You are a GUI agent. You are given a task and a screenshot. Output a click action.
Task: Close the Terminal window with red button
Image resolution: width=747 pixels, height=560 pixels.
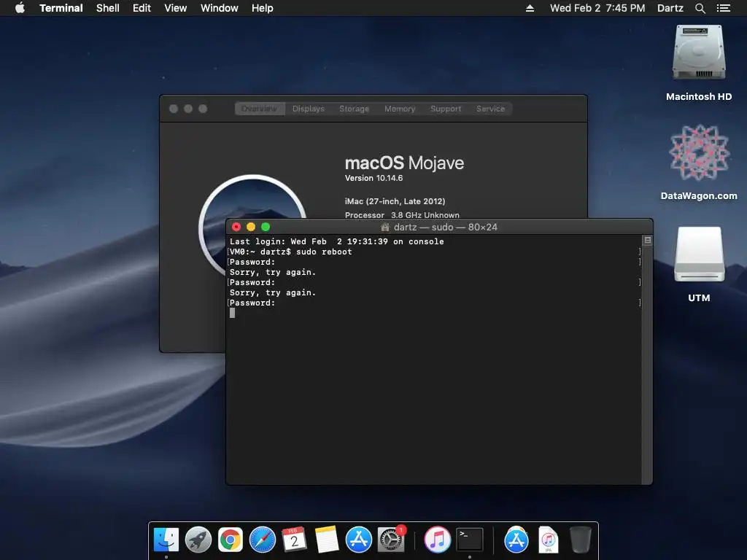[x=236, y=227]
